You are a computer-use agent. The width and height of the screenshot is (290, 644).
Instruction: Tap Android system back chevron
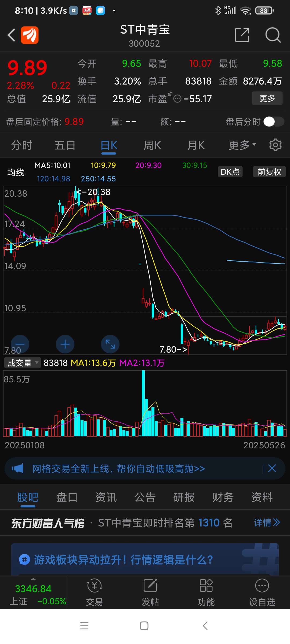pyautogui.click(x=205, y=626)
